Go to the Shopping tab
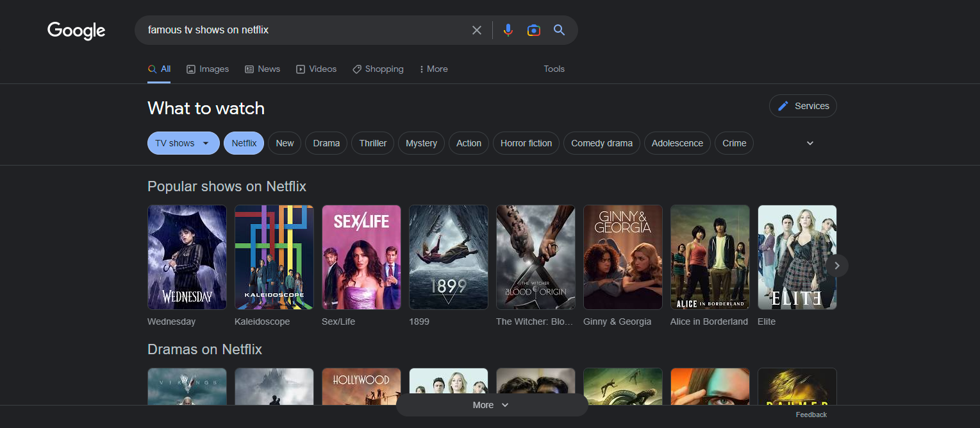980x428 pixels. (378, 69)
